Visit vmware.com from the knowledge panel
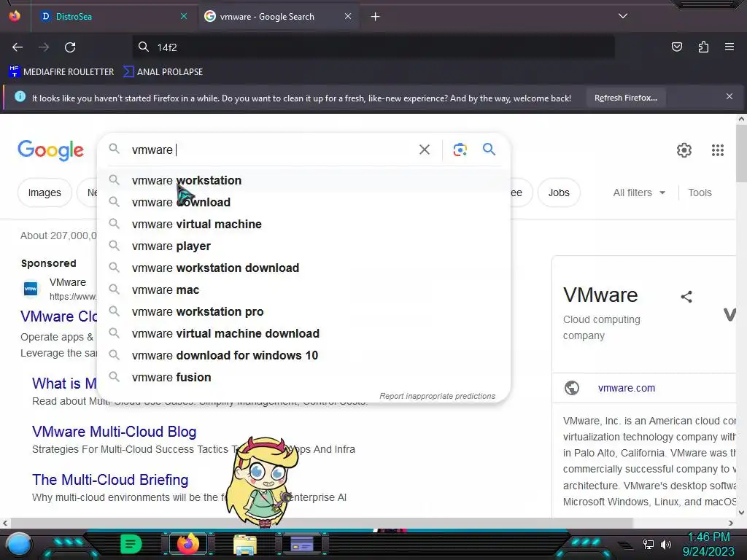This screenshot has height=560, width=747. [x=627, y=388]
